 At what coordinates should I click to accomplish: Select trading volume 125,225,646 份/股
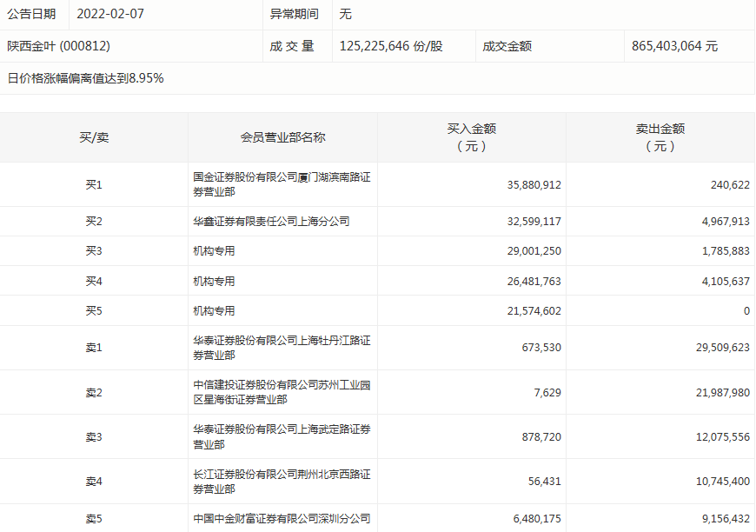click(391, 46)
